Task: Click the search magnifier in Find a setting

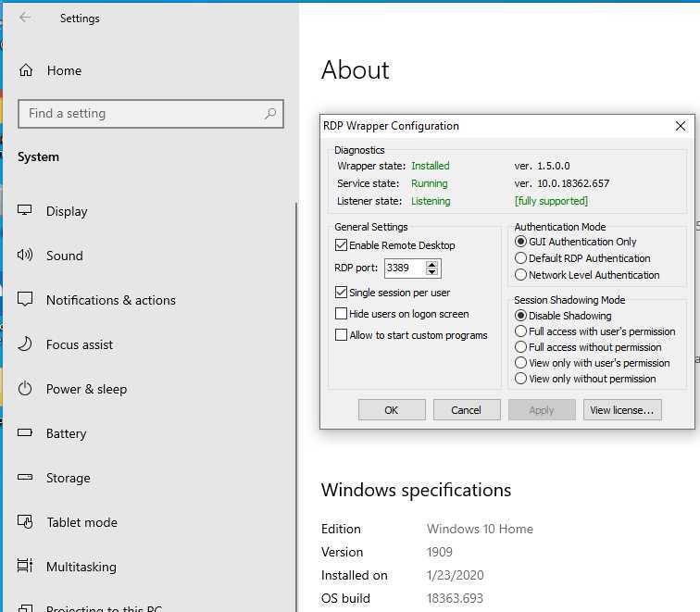Action: [x=270, y=114]
